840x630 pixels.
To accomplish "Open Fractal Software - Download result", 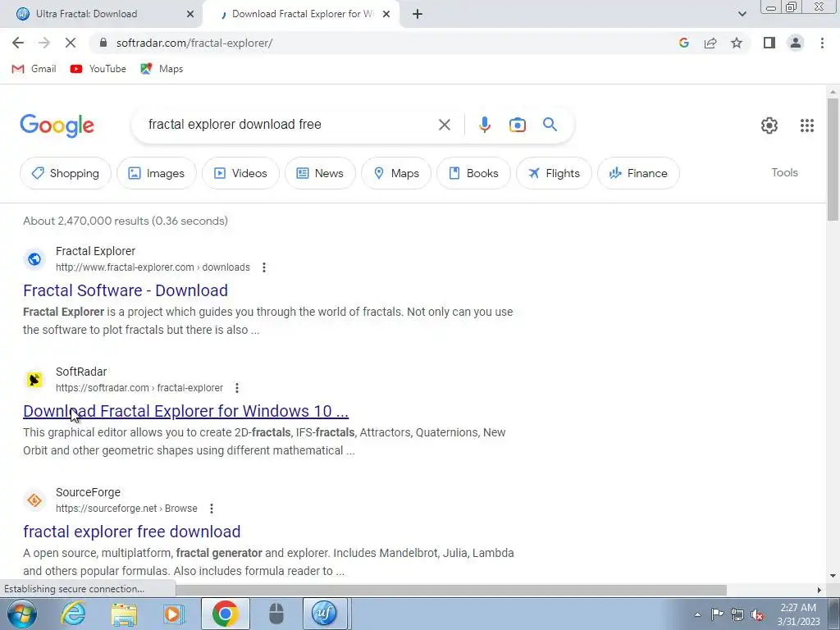I will (126, 290).
